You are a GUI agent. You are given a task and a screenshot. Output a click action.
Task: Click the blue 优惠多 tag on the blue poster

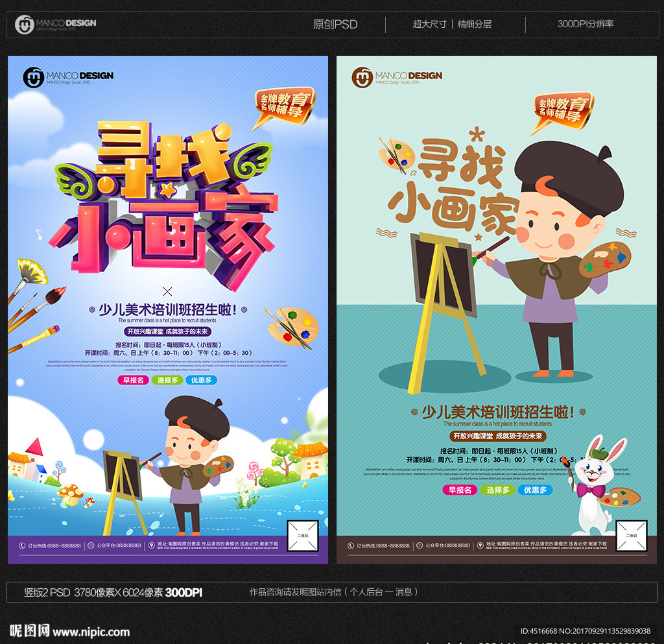[201, 380]
